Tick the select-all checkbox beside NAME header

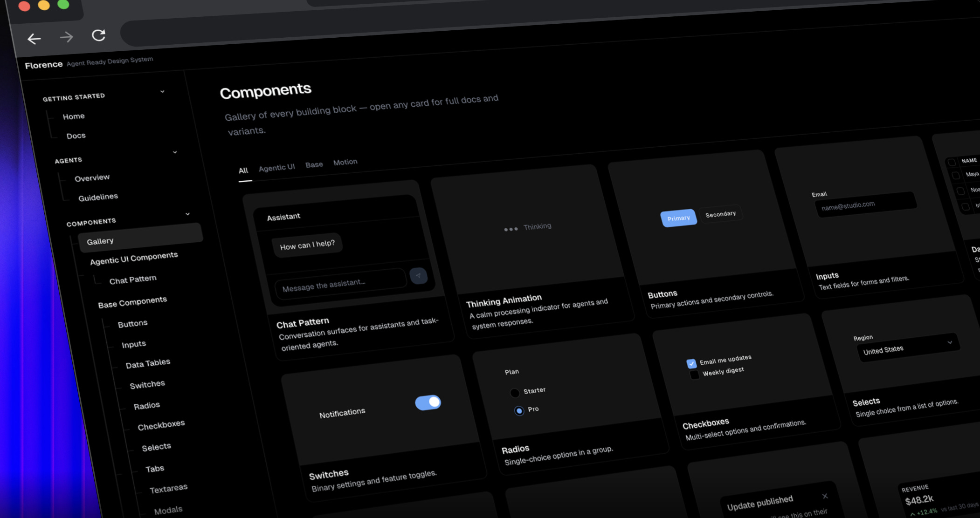[x=952, y=162]
